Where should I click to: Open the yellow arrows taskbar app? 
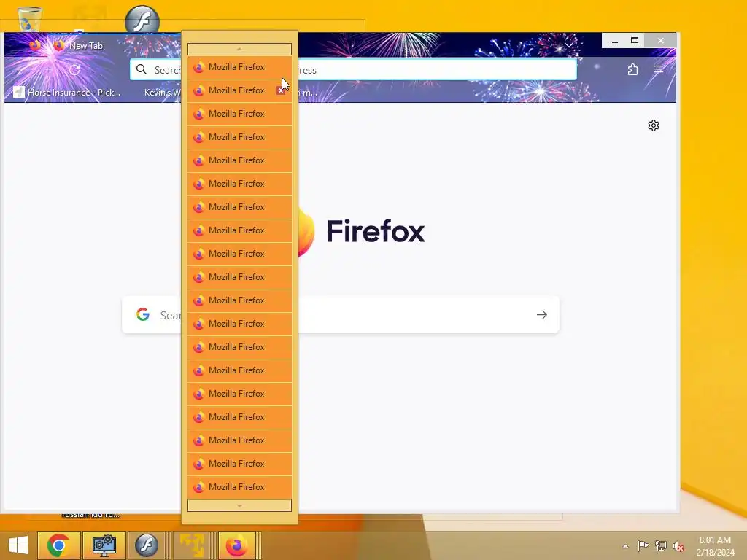[x=192, y=545]
